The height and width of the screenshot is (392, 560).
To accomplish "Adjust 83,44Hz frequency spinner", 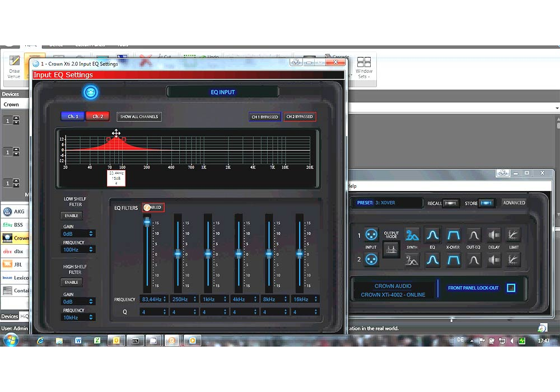I will pos(165,299).
